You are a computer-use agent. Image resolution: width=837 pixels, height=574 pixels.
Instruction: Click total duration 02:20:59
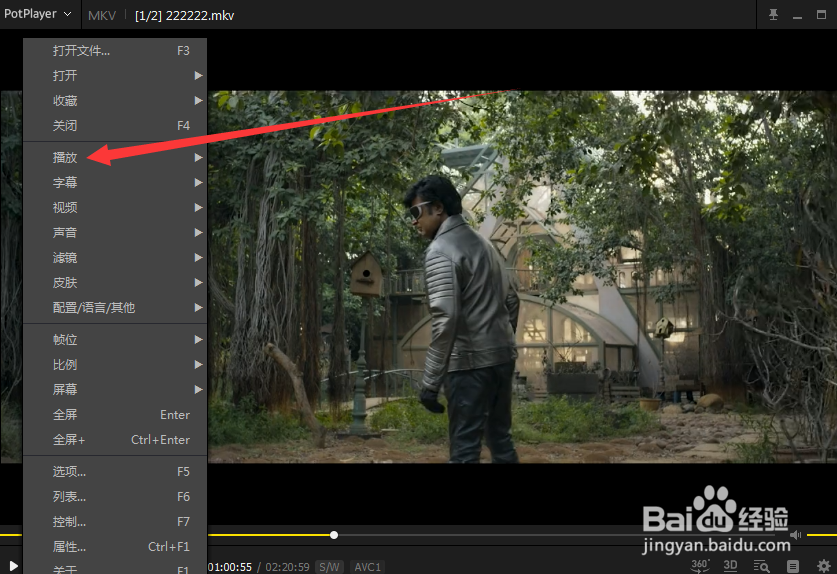pos(287,567)
